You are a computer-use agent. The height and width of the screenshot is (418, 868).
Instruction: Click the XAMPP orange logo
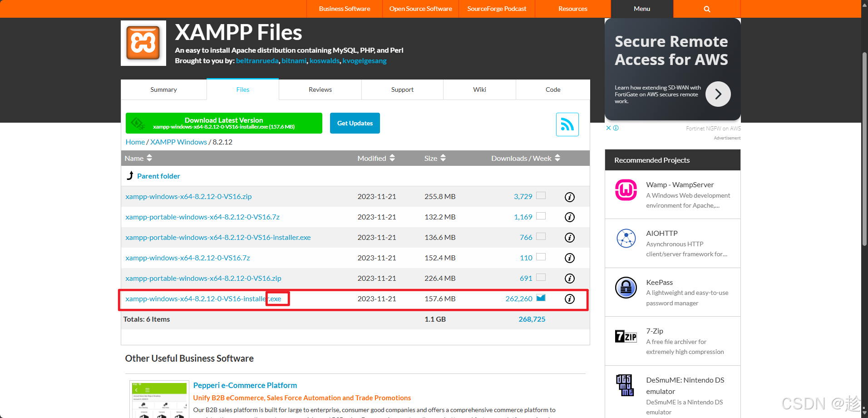tap(143, 43)
